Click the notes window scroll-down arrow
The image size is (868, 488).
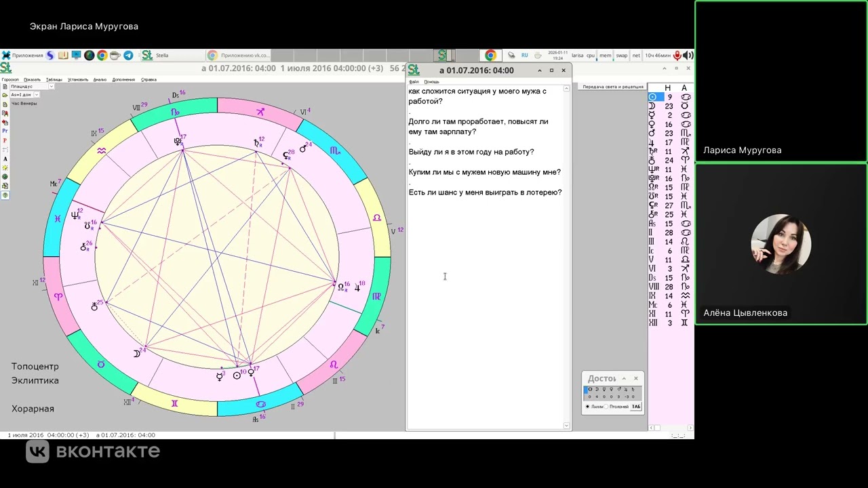pyautogui.click(x=566, y=426)
